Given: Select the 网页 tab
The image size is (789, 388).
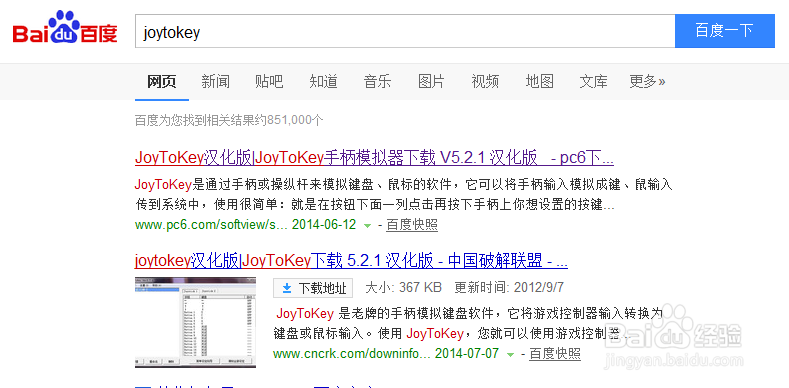Looking at the screenshot, I should click(x=162, y=82).
